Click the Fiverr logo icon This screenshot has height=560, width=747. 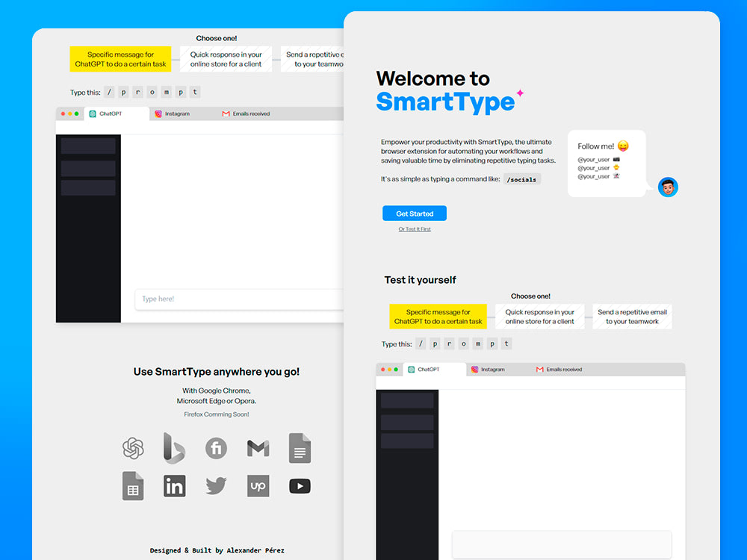216,448
